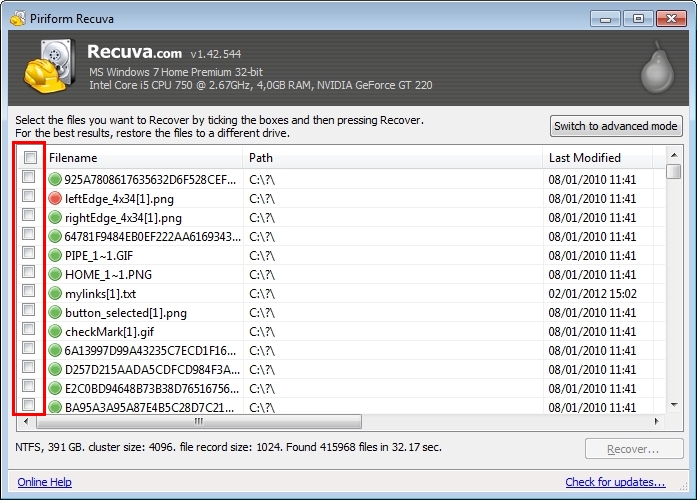
Task: Tick the mylinks[1].txt checkbox
Action: 28,291
